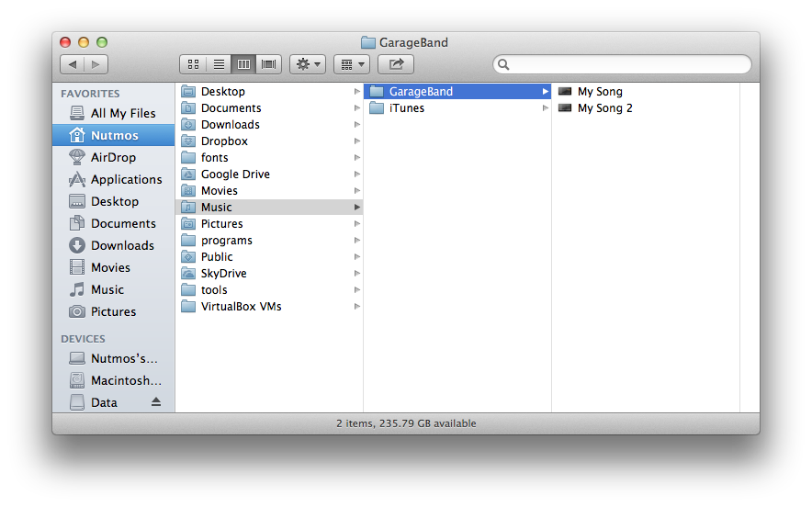
Task: Open Downloads from the Favorites sidebar
Action: (122, 245)
